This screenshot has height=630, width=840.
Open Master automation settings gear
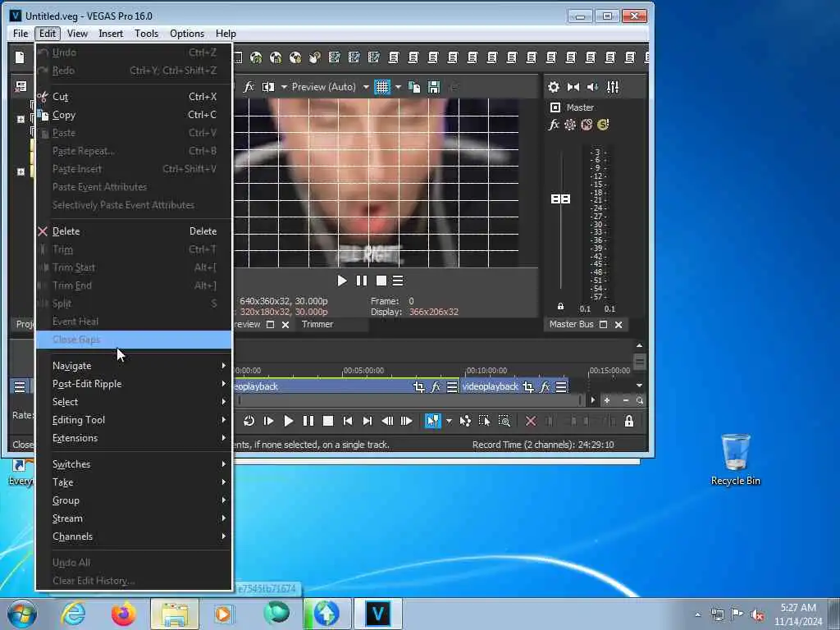tap(570, 125)
